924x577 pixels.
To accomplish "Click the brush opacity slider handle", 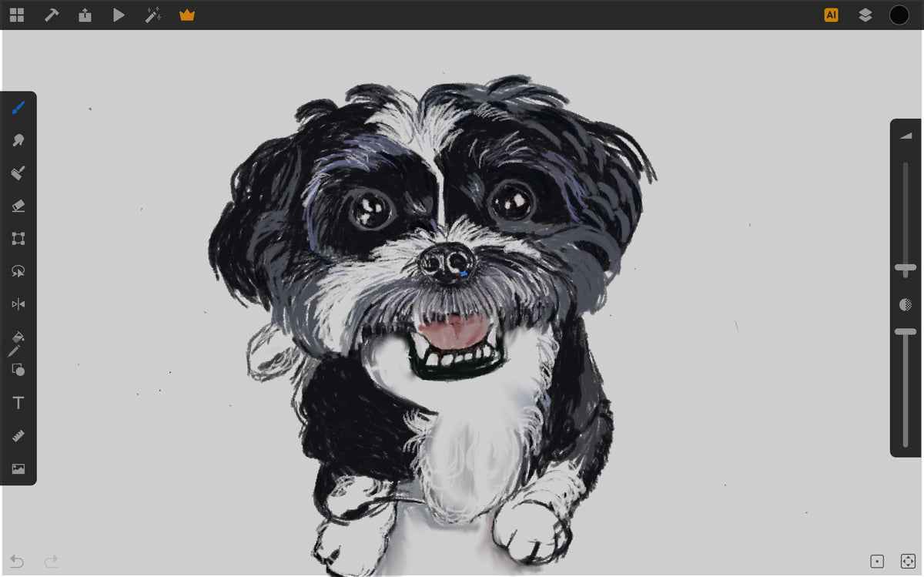I will click(x=906, y=332).
